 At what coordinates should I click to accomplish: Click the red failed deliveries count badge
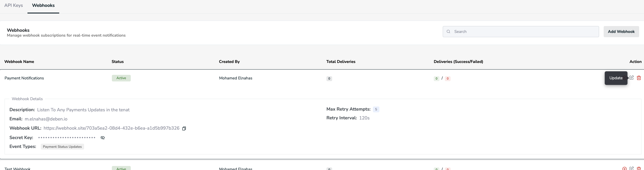pos(447,79)
